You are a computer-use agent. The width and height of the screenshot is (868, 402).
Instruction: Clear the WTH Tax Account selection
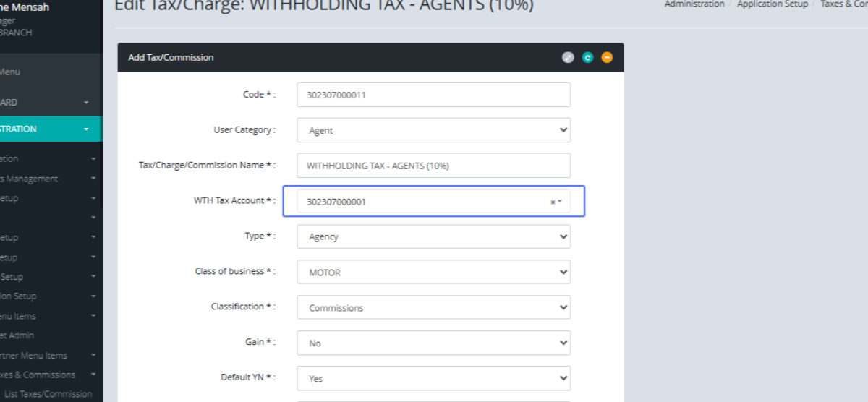[553, 202]
